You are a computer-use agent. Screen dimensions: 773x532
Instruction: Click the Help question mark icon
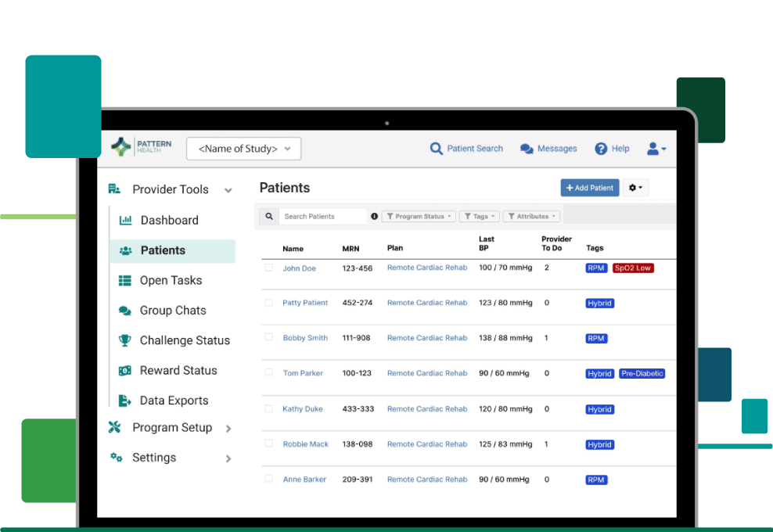(x=601, y=149)
